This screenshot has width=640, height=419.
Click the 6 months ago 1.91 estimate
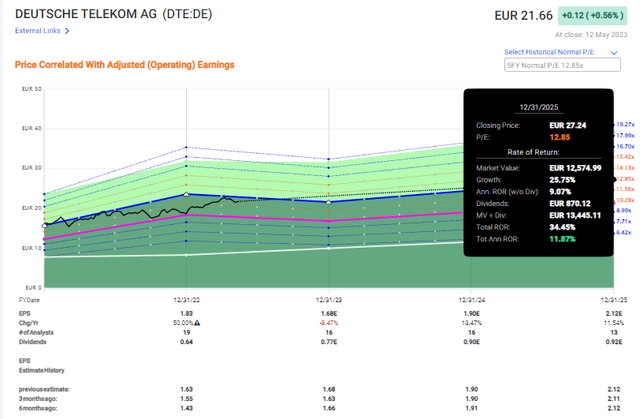(x=471, y=408)
